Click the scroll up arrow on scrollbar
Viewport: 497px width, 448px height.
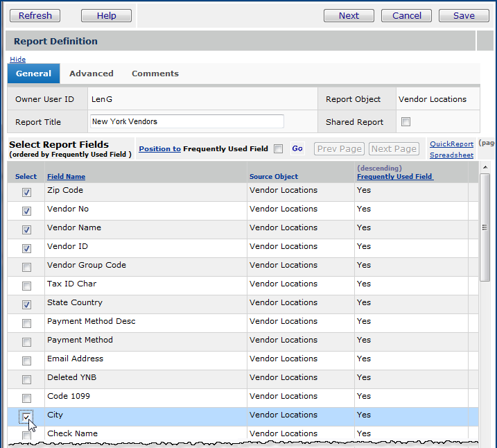(485, 168)
